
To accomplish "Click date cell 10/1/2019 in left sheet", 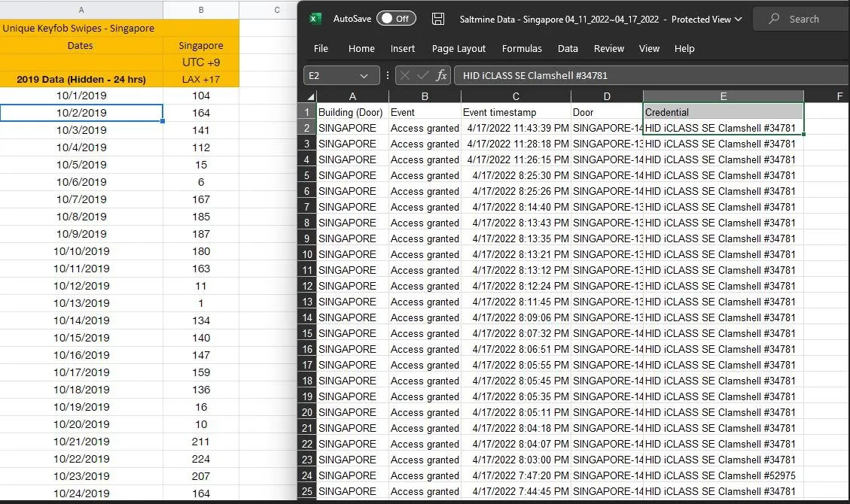I will point(81,96).
